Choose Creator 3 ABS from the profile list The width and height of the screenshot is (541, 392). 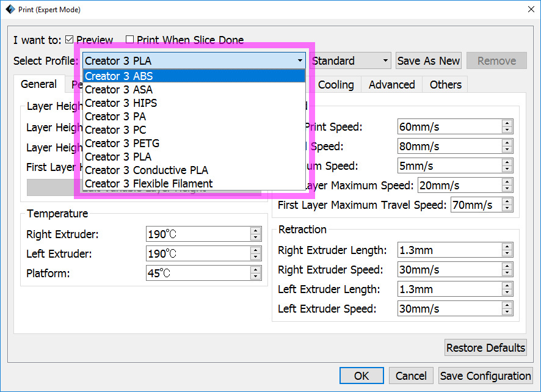point(194,76)
